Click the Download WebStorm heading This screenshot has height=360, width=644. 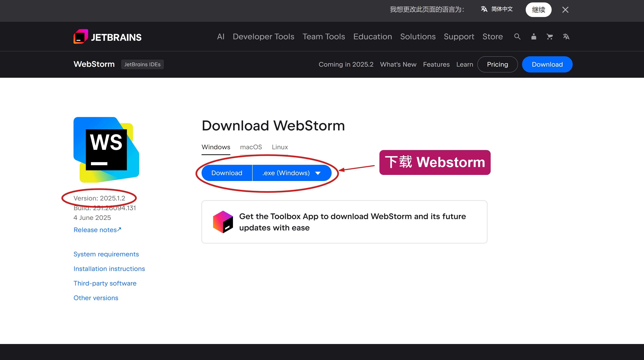273,125
